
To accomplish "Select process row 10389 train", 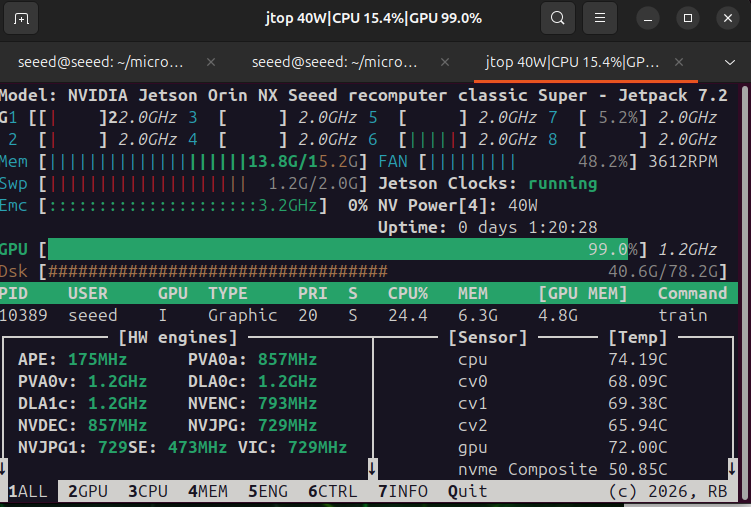I will pos(369,315).
